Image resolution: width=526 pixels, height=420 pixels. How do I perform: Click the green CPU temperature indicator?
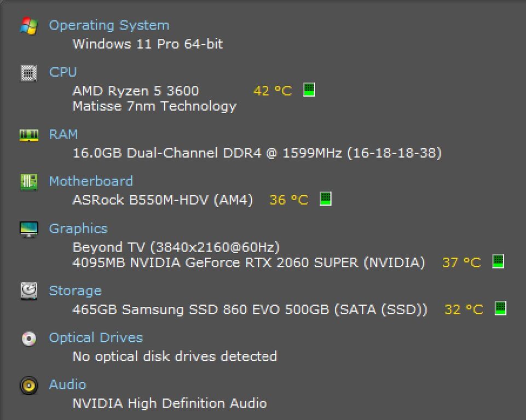click(x=309, y=90)
